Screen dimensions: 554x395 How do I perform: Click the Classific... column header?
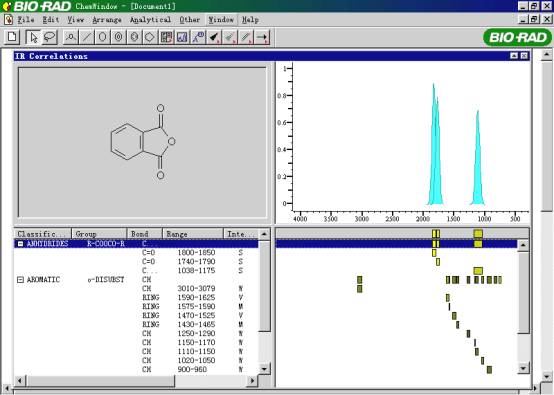tap(42, 234)
